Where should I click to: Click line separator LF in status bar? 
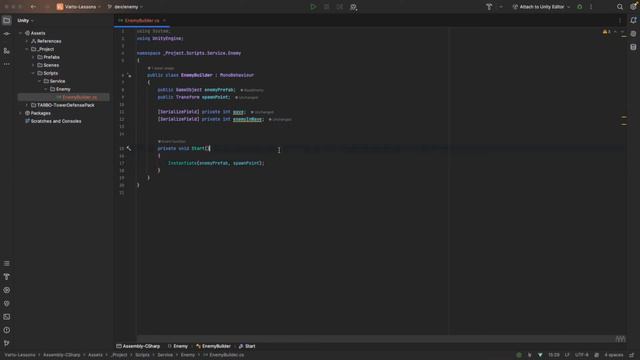[x=567, y=355]
